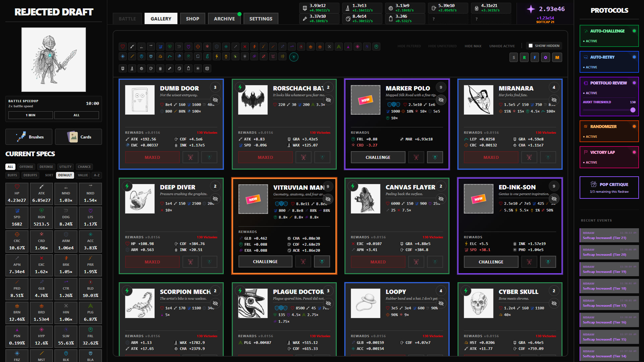This screenshot has width=644, height=362.
Task: Filter specs by Offense
Action: [26, 167]
